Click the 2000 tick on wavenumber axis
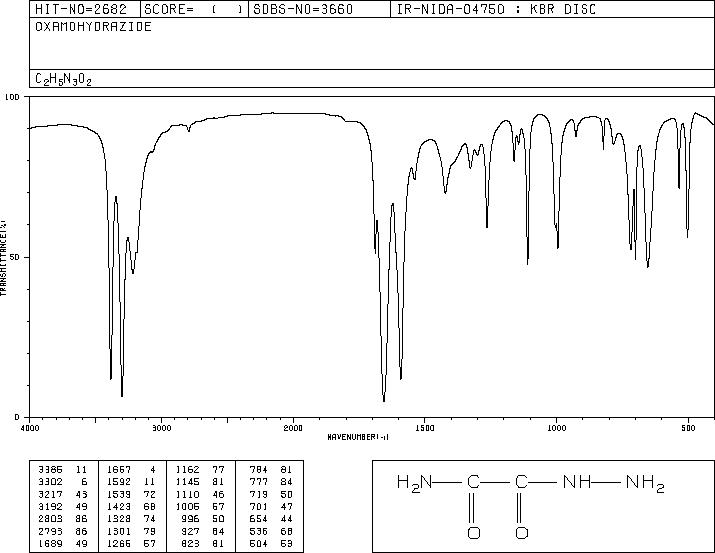 click(293, 428)
